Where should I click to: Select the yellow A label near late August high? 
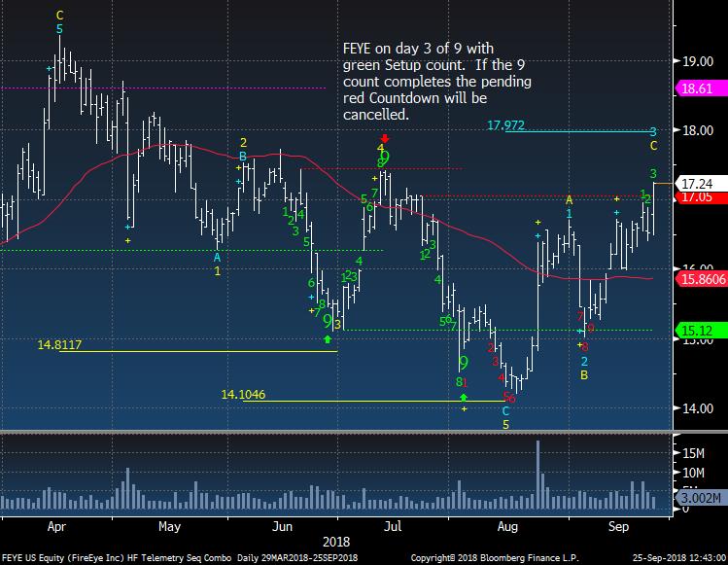coord(570,199)
